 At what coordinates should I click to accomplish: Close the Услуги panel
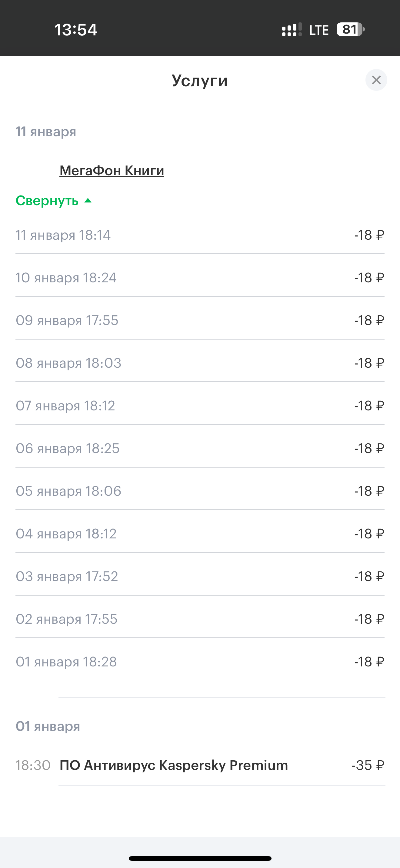coord(376,80)
